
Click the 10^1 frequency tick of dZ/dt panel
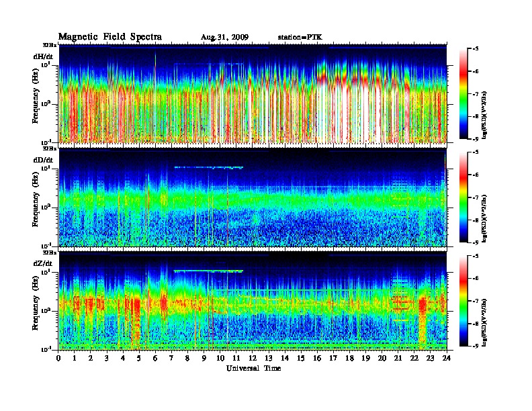(46, 271)
